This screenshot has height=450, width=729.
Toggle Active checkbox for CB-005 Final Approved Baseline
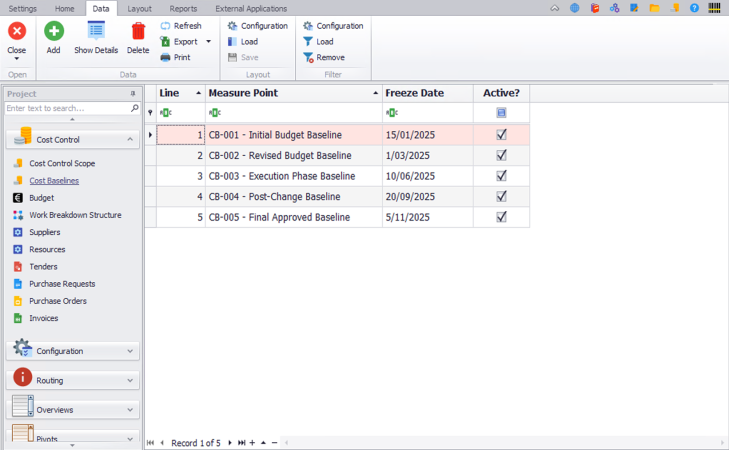click(501, 217)
